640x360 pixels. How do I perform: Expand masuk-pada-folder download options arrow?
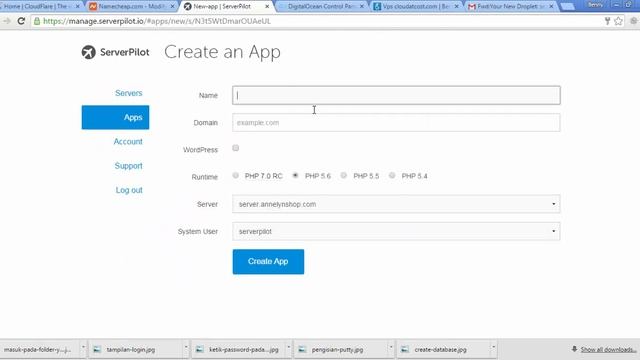[83, 348]
